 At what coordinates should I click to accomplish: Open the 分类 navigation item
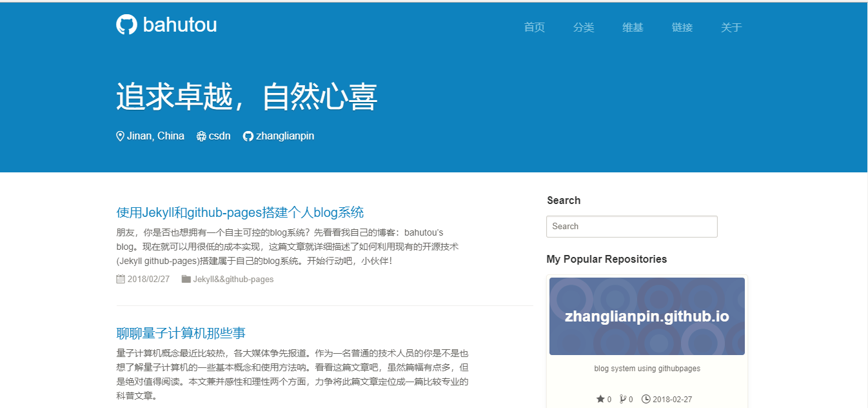(x=584, y=27)
